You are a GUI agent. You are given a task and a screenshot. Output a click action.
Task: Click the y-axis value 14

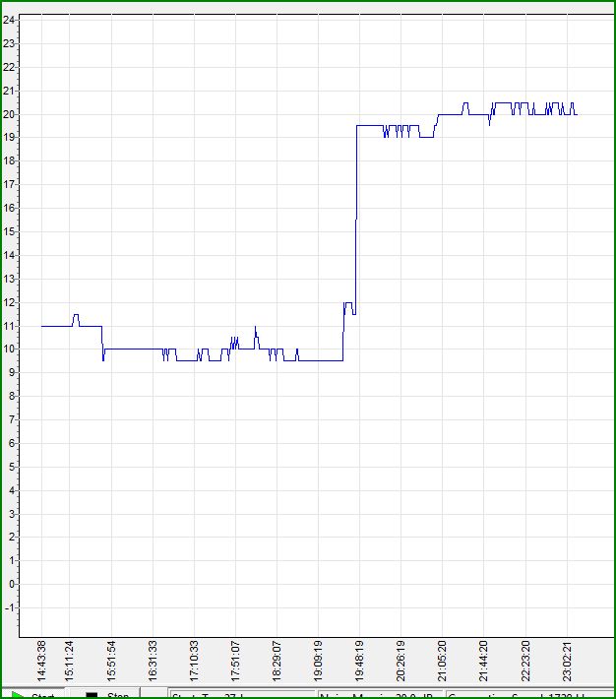tap(9, 255)
